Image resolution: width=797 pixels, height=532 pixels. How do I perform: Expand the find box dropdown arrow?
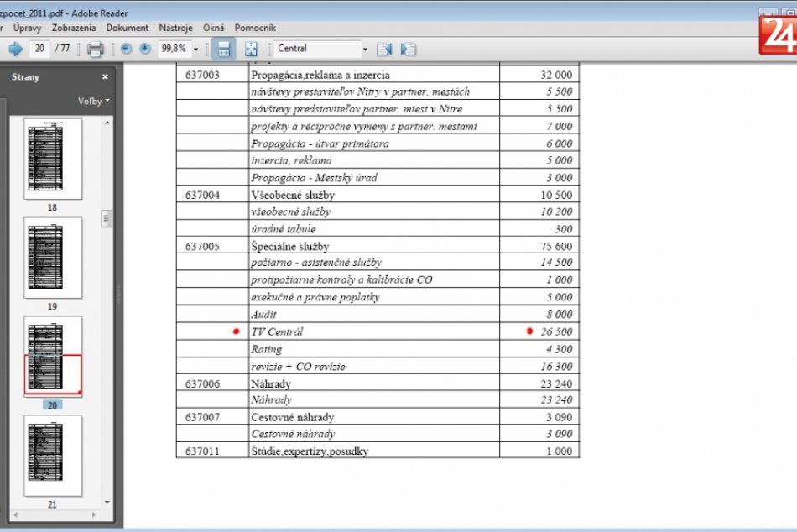coord(365,49)
